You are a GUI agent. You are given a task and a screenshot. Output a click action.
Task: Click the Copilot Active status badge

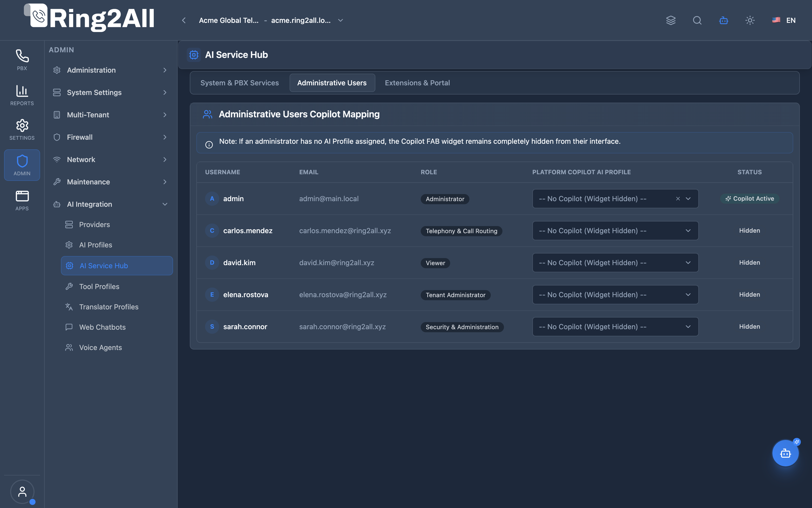749,199
